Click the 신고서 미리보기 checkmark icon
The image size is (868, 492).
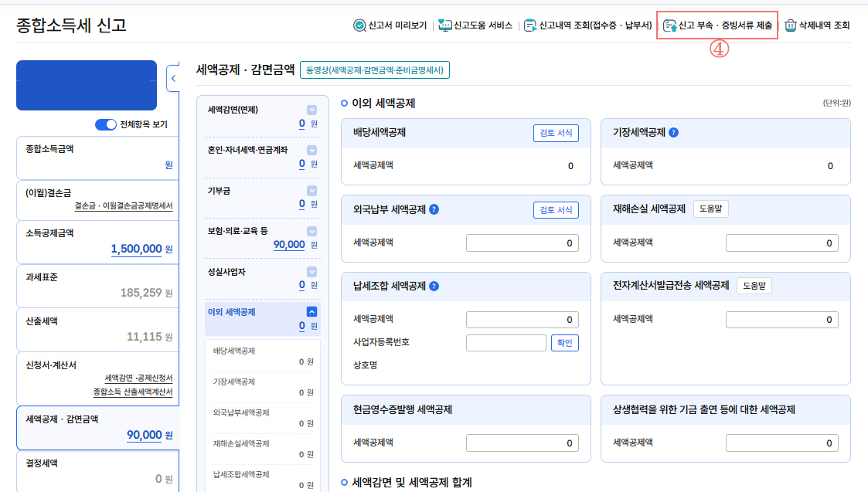coord(359,25)
